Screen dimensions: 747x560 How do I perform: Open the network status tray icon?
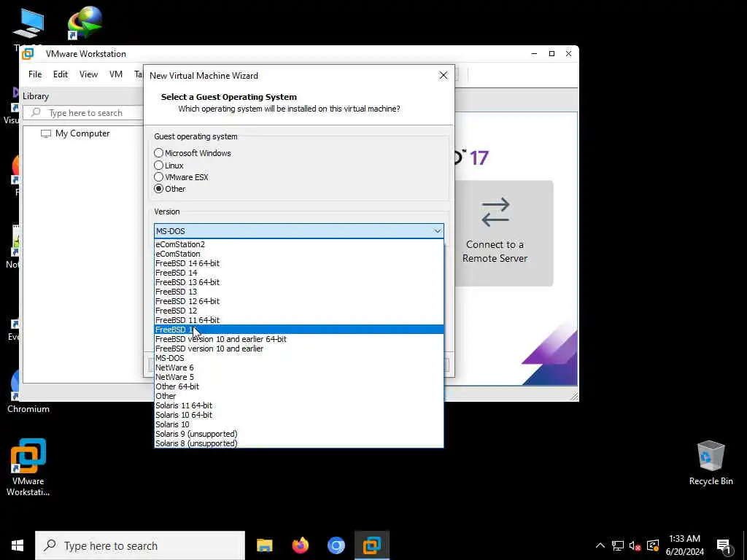618,545
